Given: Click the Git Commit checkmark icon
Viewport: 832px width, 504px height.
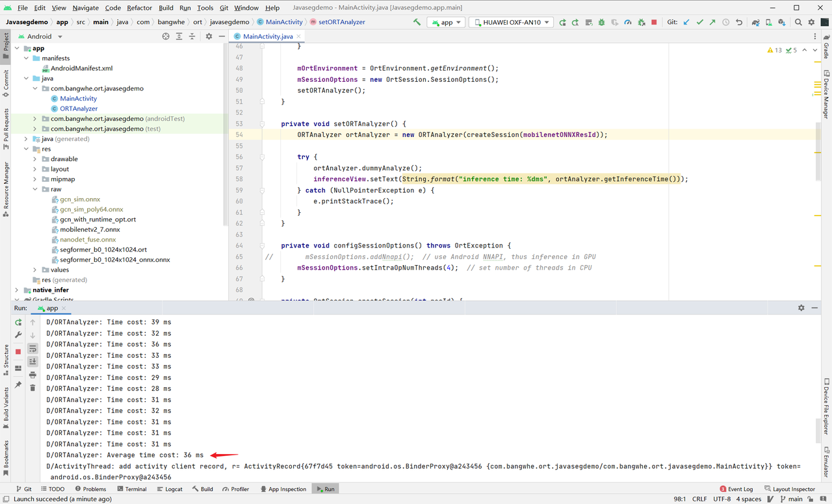Looking at the screenshot, I should [699, 22].
